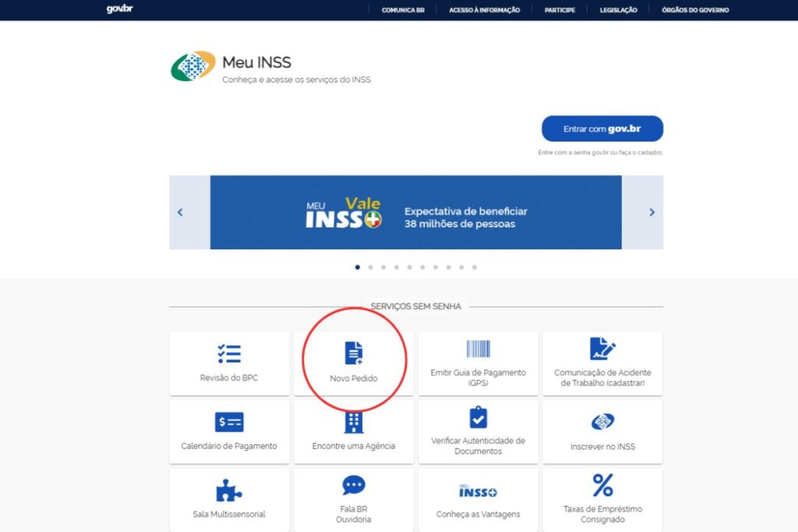Click Entrar com gov.br button

click(602, 129)
